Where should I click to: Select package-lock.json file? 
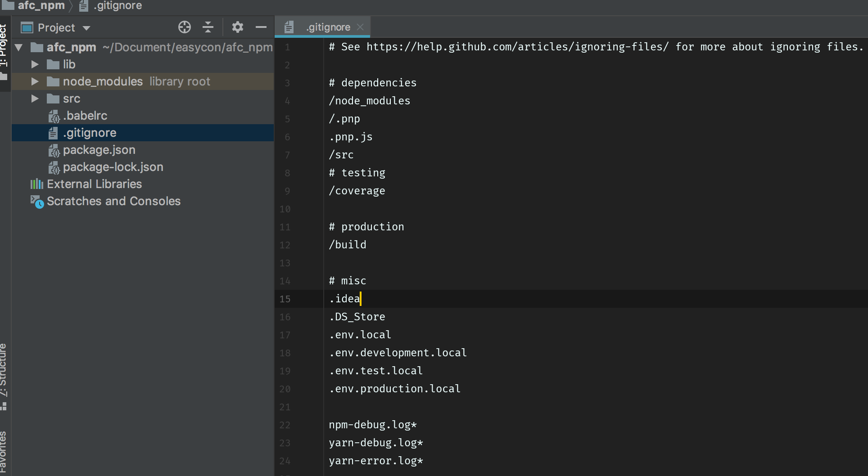pos(113,167)
